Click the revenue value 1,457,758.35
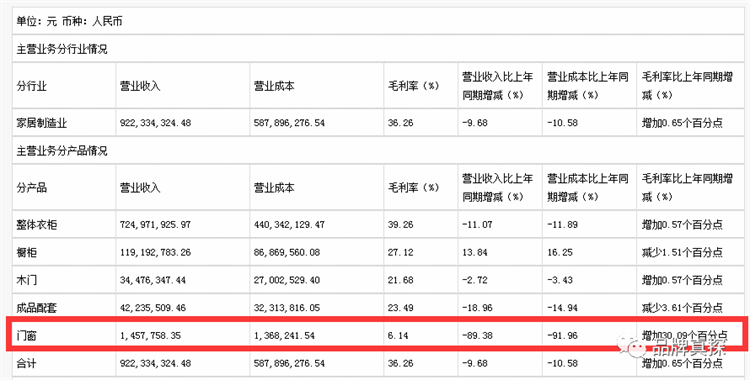The image size is (750, 380). click(151, 336)
